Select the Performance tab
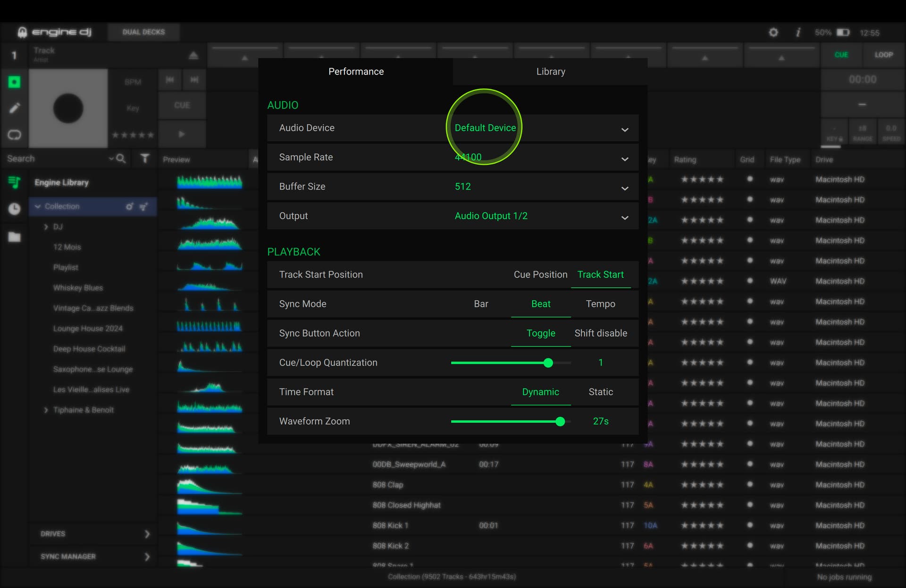 pos(356,72)
